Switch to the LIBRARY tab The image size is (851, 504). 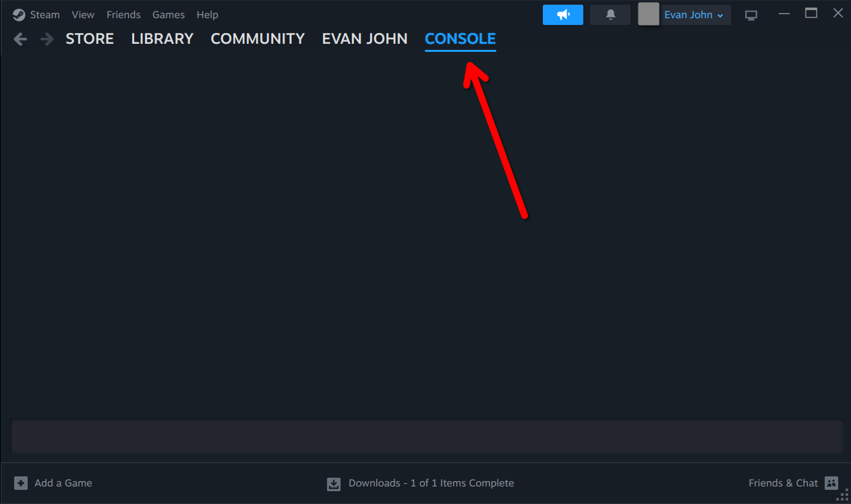[x=163, y=39]
